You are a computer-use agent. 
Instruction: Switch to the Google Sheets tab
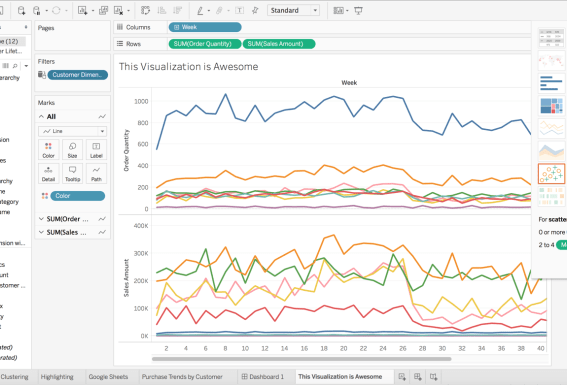pos(108,377)
